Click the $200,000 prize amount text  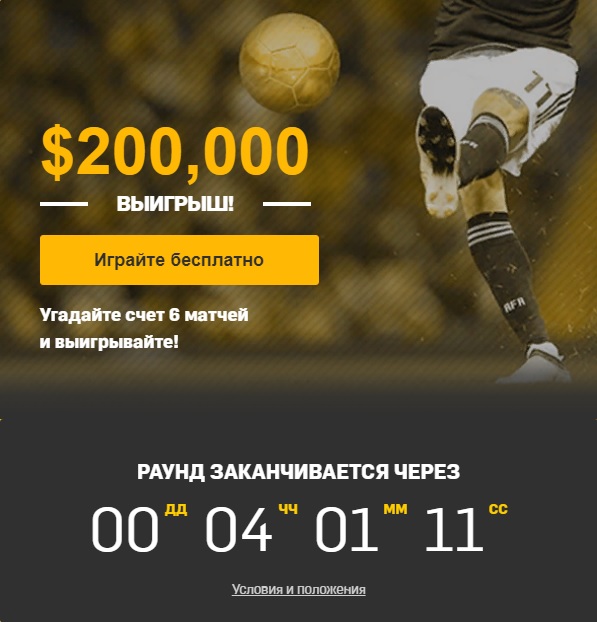click(x=175, y=152)
